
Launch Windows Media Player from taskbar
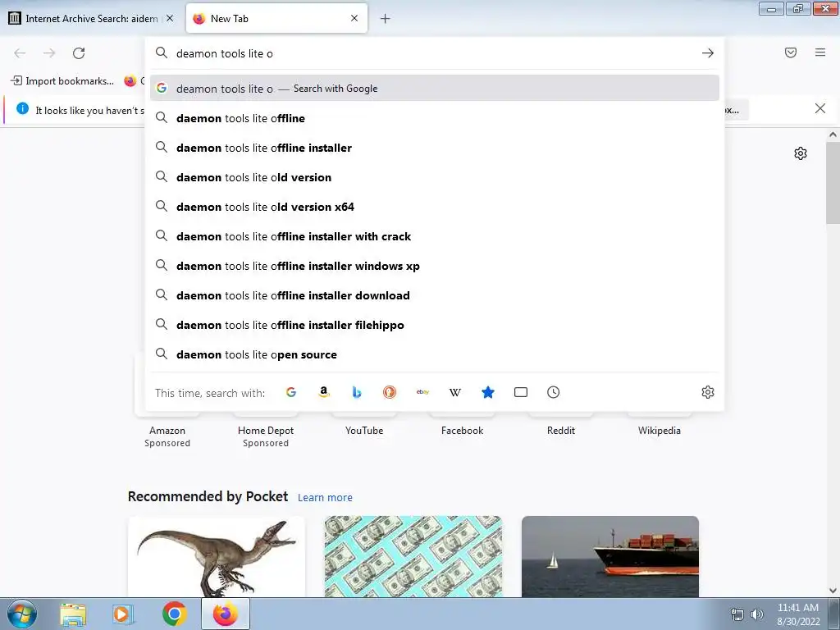tap(123, 614)
